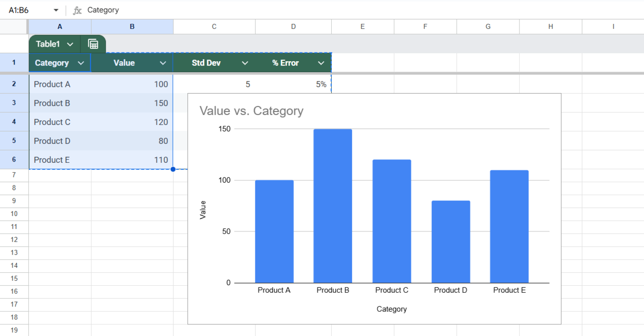Select the Product E cell
The height and width of the screenshot is (336, 644).
coord(52,160)
